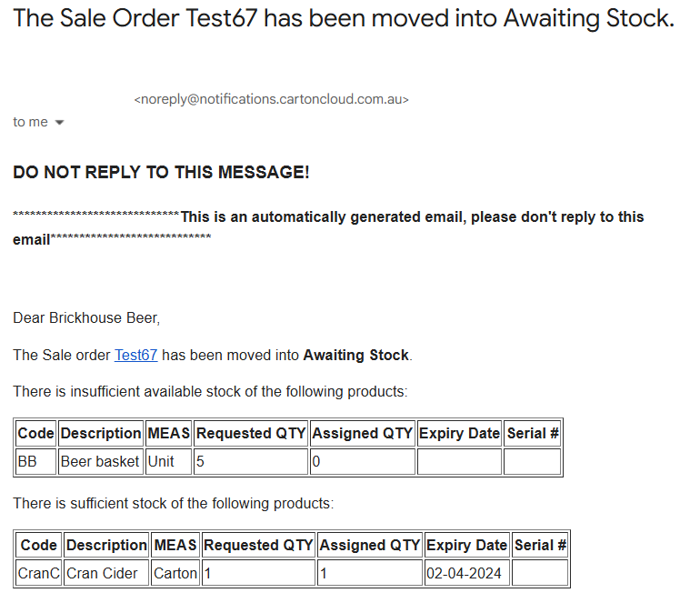Select the "Carton" measure cell
The width and height of the screenshot is (700, 603).
(175, 573)
